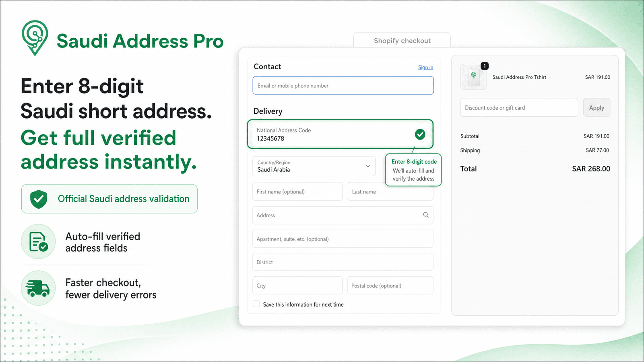This screenshot has width=644, height=362.
Task: Open the Country/Region dropdown
Action: pyautogui.click(x=314, y=166)
